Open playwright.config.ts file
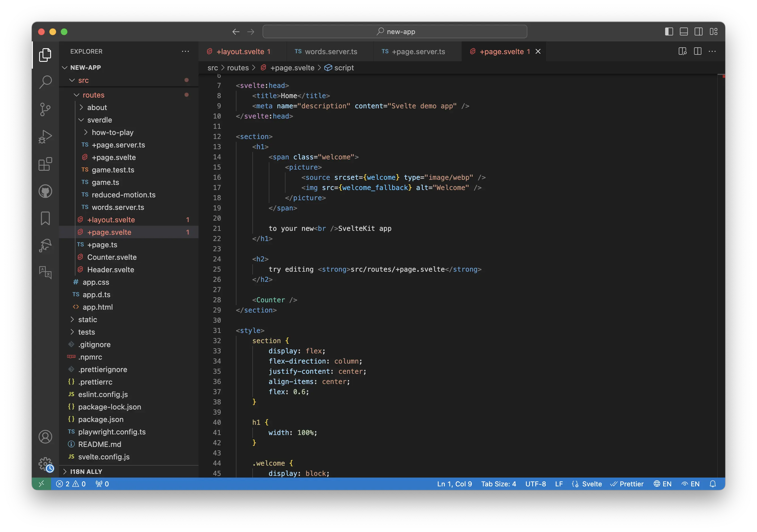Viewport: 757px width, 532px height. (x=129, y=432)
